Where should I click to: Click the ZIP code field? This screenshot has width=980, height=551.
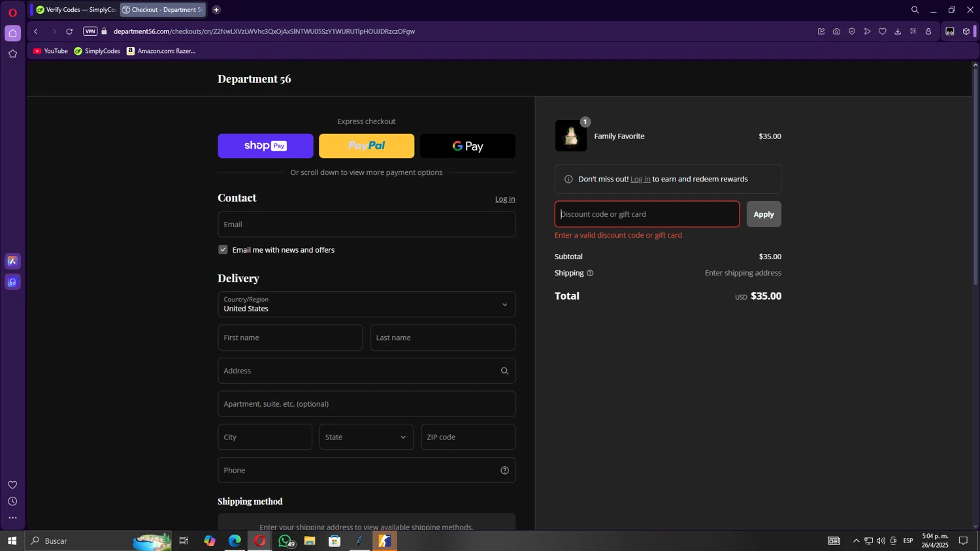pos(468,437)
